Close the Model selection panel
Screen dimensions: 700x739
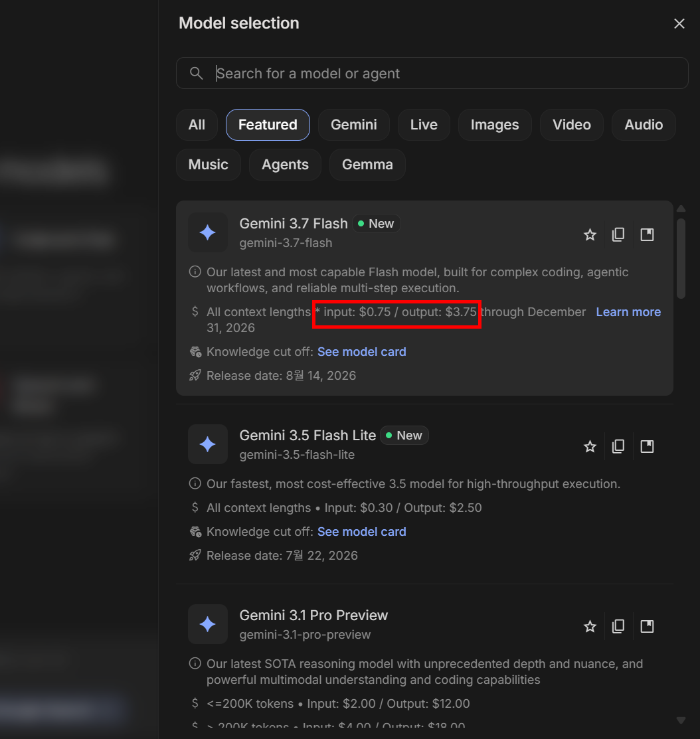679,23
